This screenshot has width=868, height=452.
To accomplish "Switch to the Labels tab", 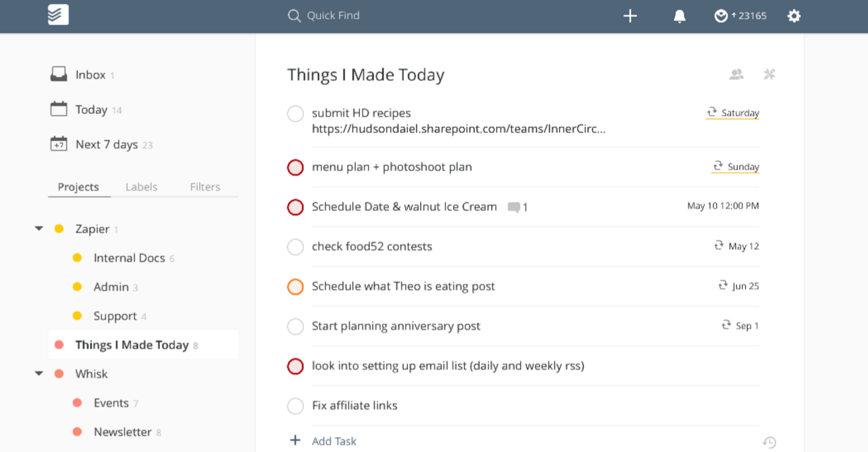I will pyautogui.click(x=142, y=187).
